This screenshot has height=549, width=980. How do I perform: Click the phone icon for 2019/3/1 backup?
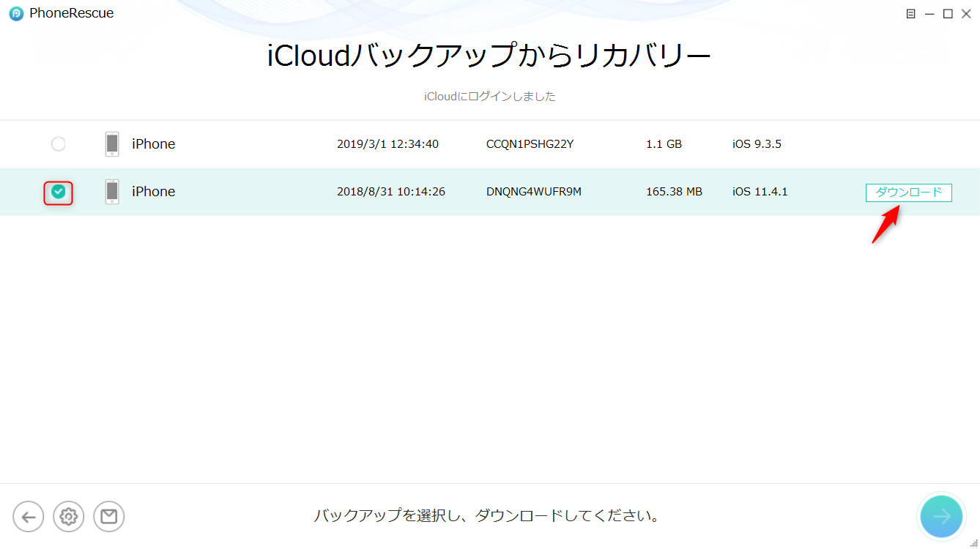pyautogui.click(x=112, y=144)
